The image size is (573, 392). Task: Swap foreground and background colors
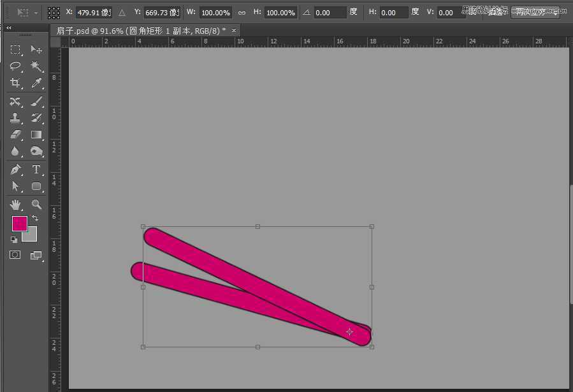tap(35, 218)
